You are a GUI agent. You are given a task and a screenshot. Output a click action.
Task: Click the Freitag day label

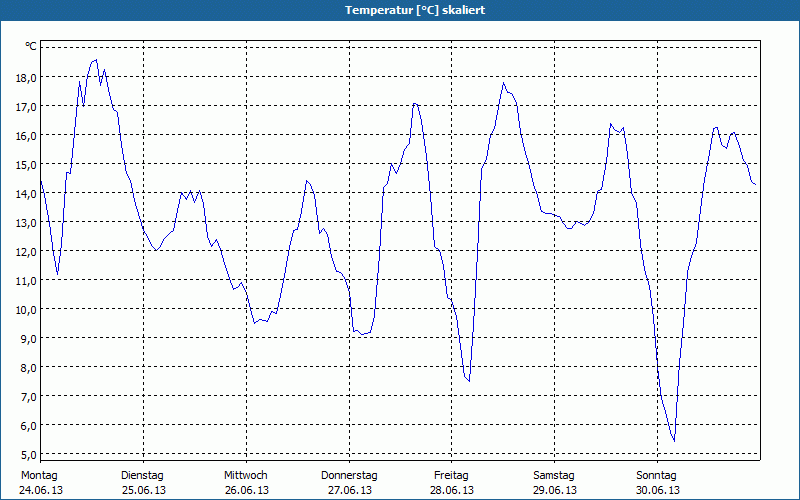point(451,476)
